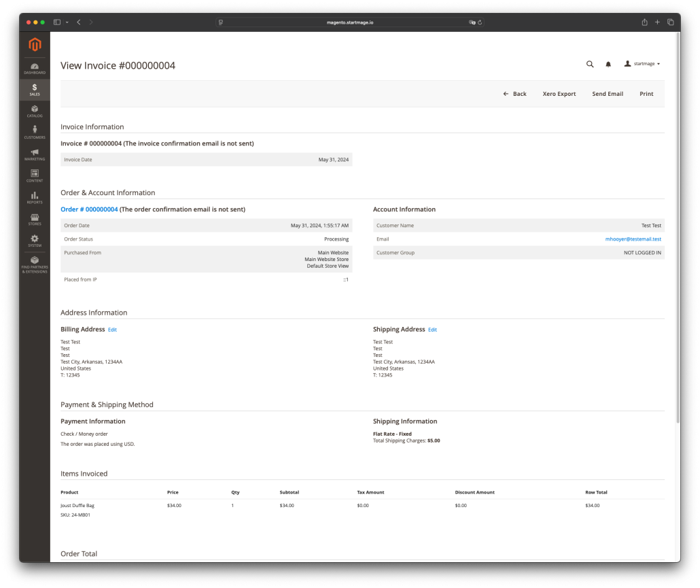Click the Xero Export button

[559, 94]
